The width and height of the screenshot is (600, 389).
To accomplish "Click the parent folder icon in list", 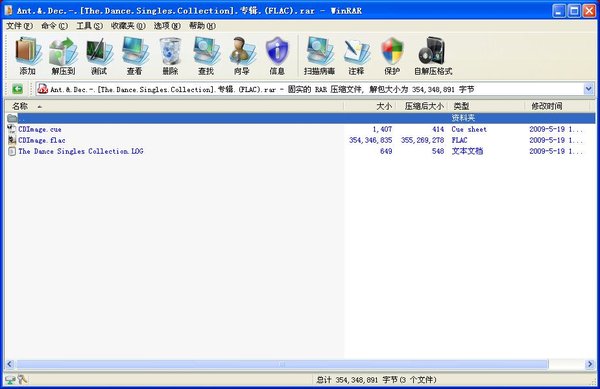I will click(x=12, y=118).
